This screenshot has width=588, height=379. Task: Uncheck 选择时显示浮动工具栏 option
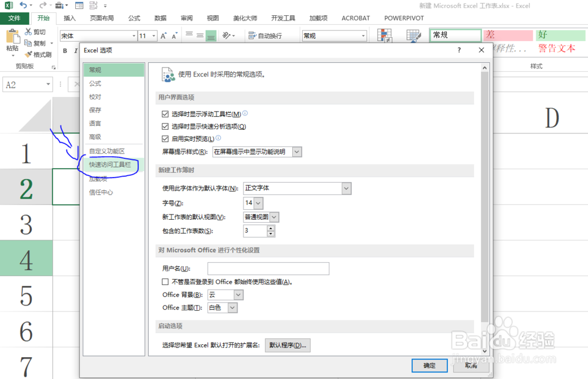(x=165, y=114)
